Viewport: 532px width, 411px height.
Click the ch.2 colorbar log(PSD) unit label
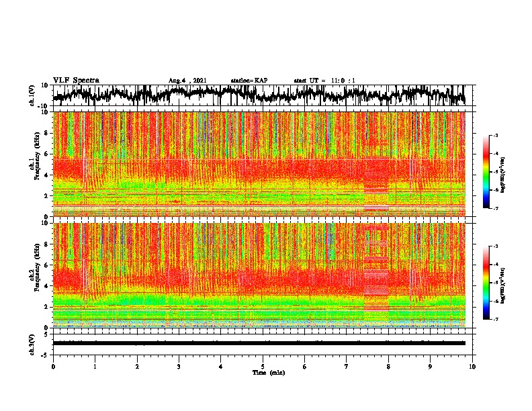click(x=503, y=286)
